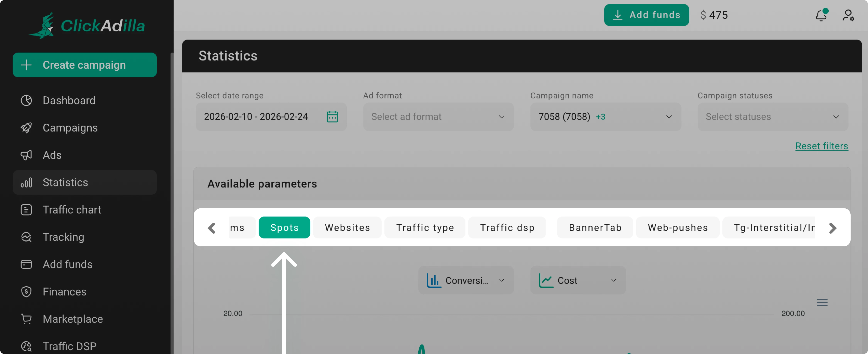Click the Traffic DSP sidebar icon
Screen dimensions: 868x354
(x=26, y=346)
